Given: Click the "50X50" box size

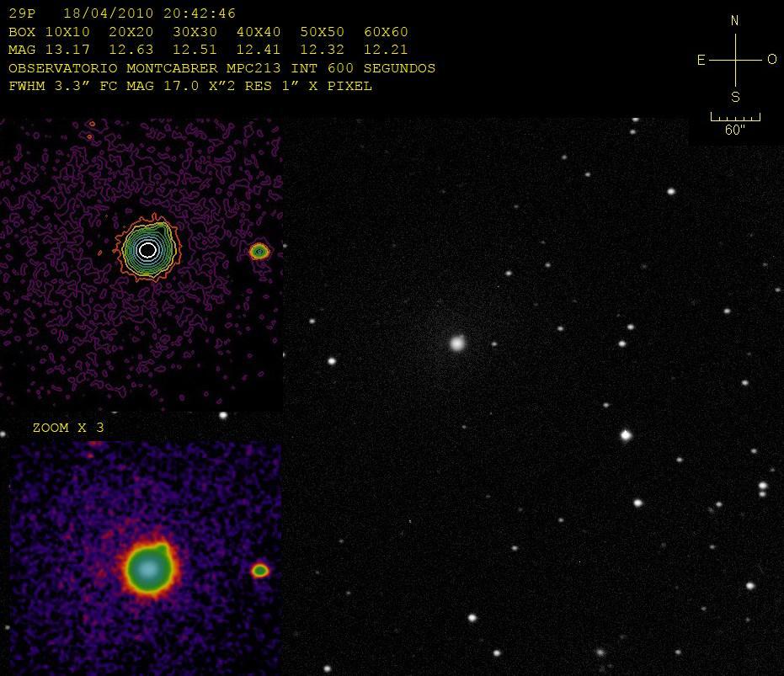Looking at the screenshot, I should 322,32.
